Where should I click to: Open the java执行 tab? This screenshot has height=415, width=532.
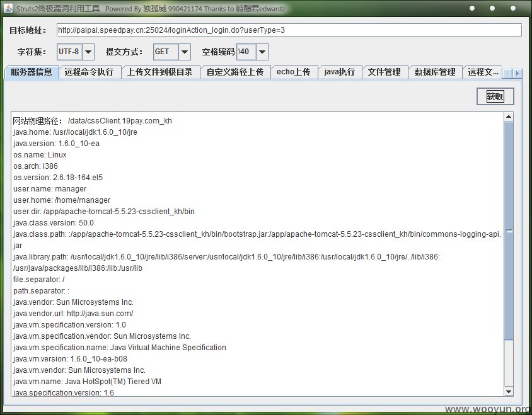[340, 72]
